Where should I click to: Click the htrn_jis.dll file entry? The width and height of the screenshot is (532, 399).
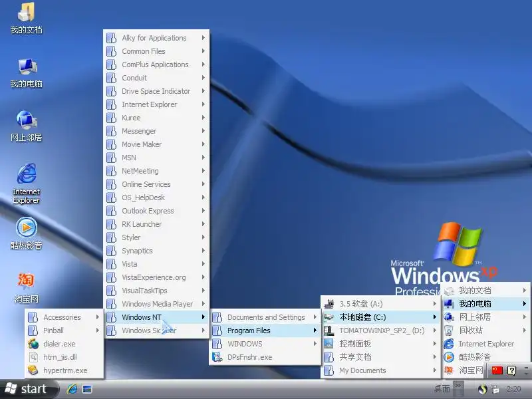tap(64, 357)
